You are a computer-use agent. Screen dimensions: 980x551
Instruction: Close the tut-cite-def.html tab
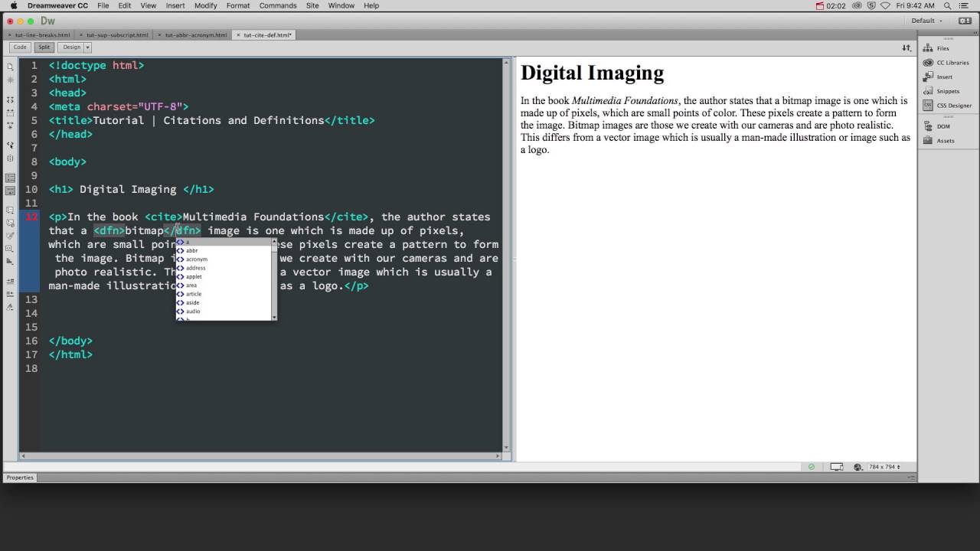(238, 34)
